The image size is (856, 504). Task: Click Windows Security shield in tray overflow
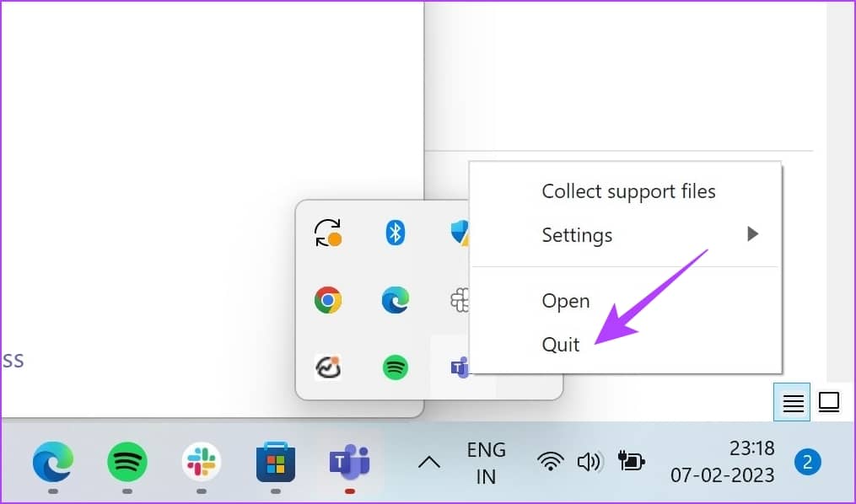pyautogui.click(x=460, y=233)
